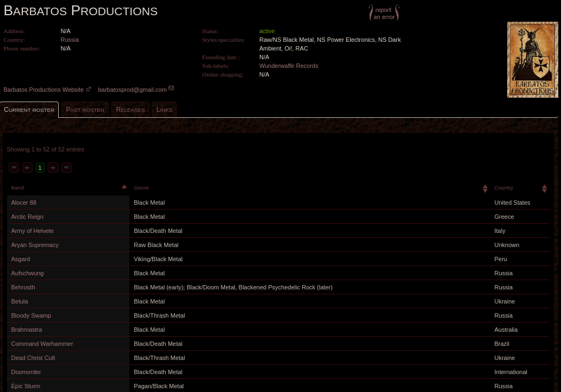Open the Arctic Reign band page

[27, 217]
